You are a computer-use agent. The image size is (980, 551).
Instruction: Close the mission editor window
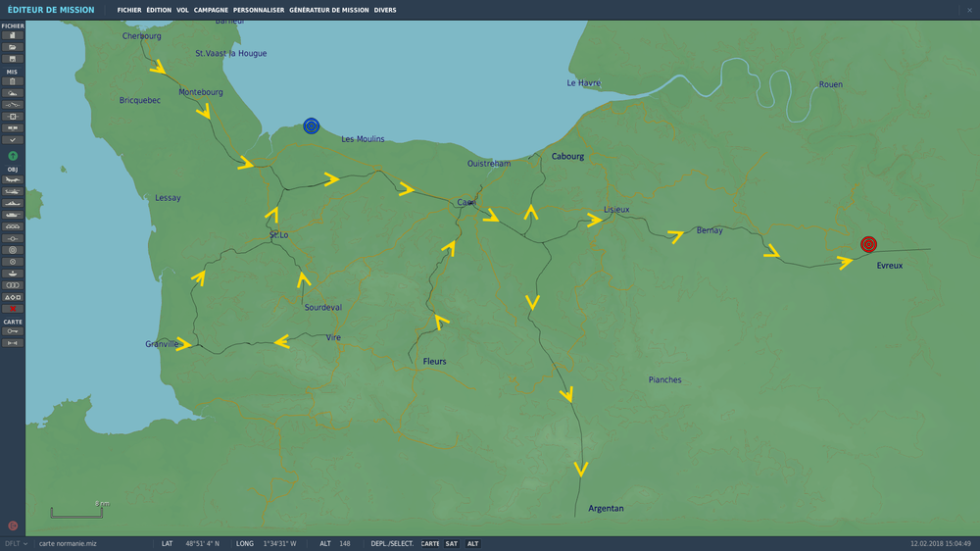click(x=969, y=10)
